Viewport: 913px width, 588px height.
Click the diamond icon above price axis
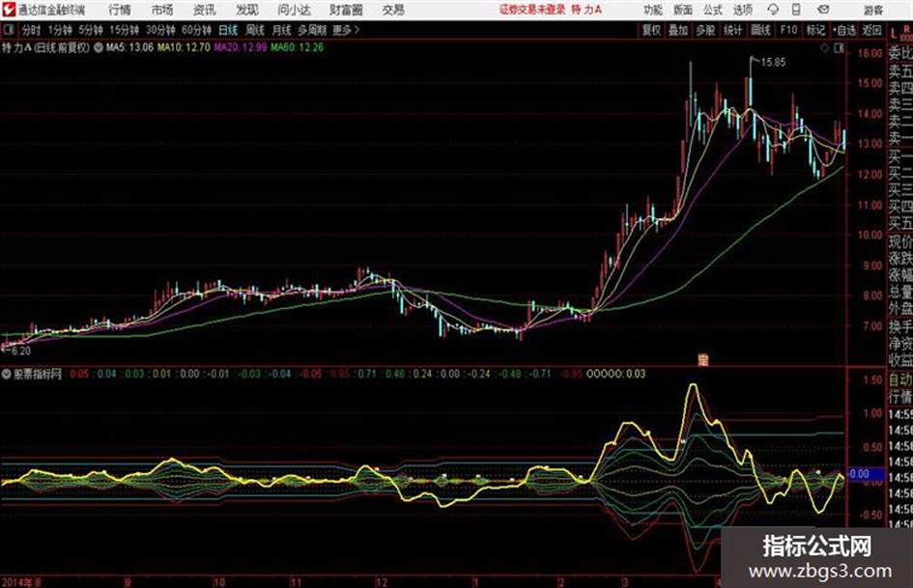(824, 48)
